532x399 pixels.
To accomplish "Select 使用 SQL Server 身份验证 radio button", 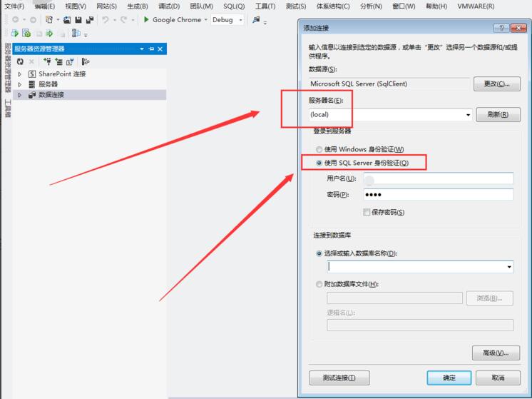I will click(x=319, y=163).
